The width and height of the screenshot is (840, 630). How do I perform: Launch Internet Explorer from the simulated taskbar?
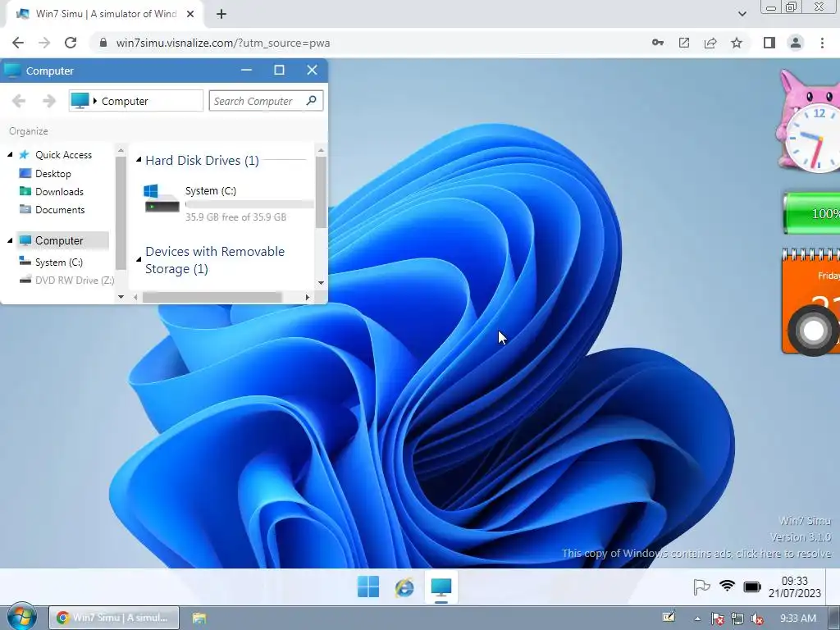pos(404,587)
